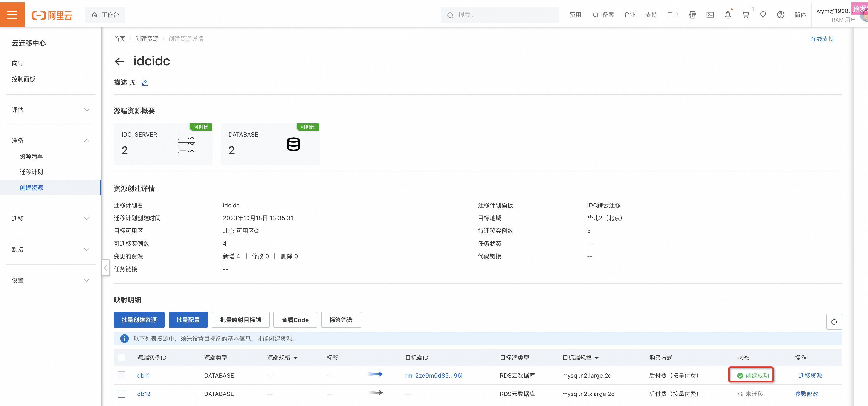Click the 未迁移 status for db12
Image resolution: width=868 pixels, height=406 pixels.
(x=750, y=394)
